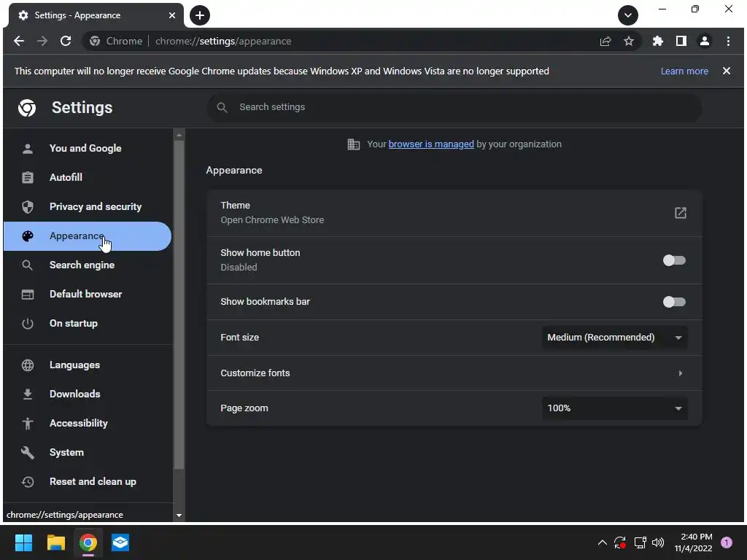The height and width of the screenshot is (560, 747).
Task: Open the profile avatar menu
Action: click(705, 42)
